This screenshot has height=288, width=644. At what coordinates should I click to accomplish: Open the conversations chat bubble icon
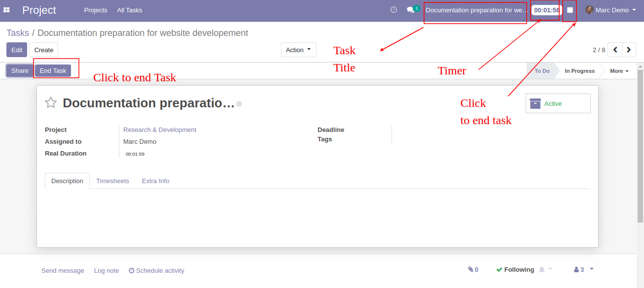pyautogui.click(x=410, y=10)
